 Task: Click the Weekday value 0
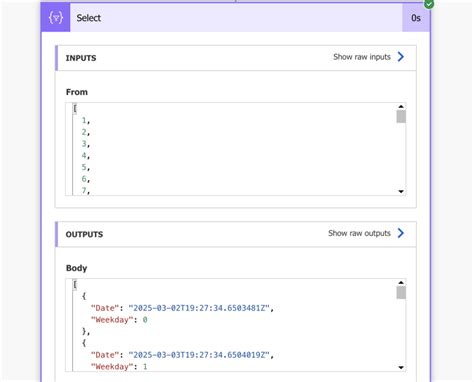pyautogui.click(x=145, y=320)
